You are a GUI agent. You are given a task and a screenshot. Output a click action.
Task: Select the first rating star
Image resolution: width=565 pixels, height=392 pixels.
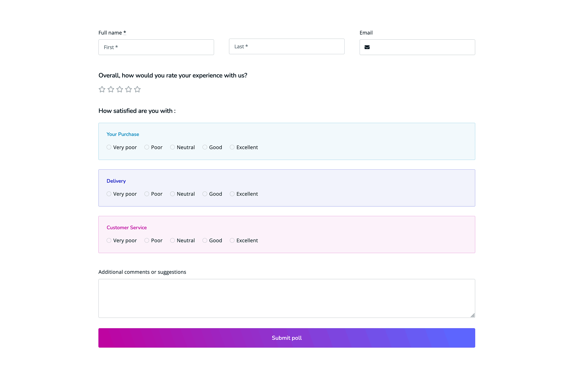[102, 89]
